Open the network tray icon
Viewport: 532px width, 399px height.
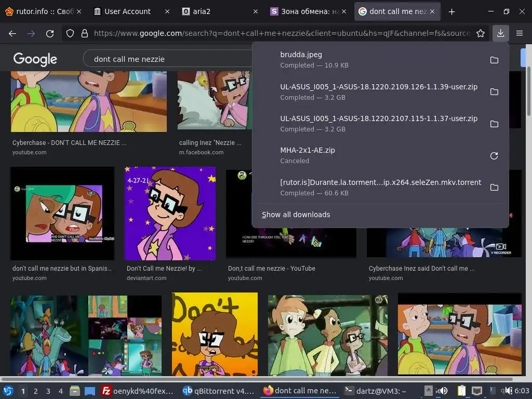(x=477, y=391)
